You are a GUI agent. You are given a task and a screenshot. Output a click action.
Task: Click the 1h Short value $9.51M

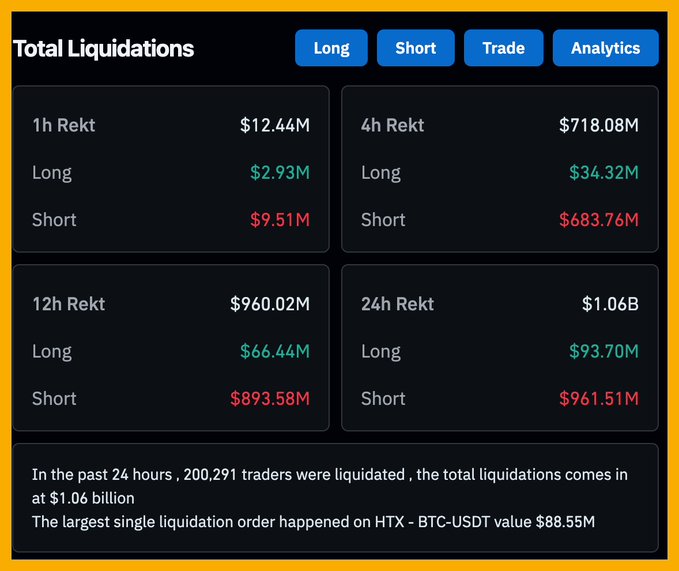279,219
